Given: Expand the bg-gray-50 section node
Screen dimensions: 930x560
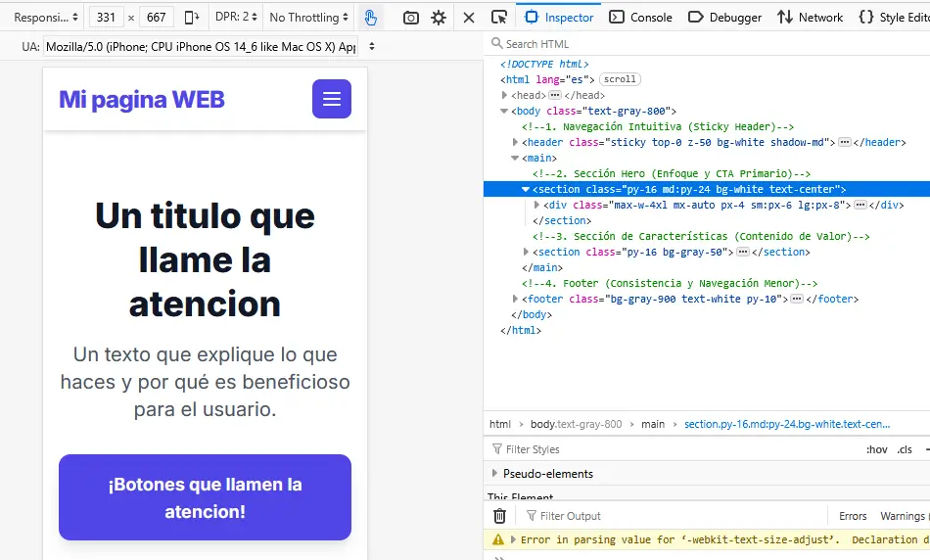Looking at the screenshot, I should (x=526, y=252).
